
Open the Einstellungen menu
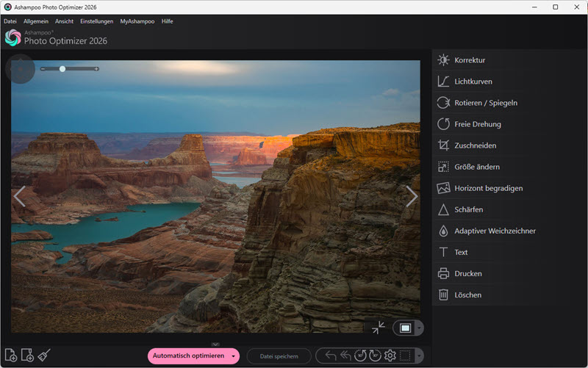coord(97,21)
